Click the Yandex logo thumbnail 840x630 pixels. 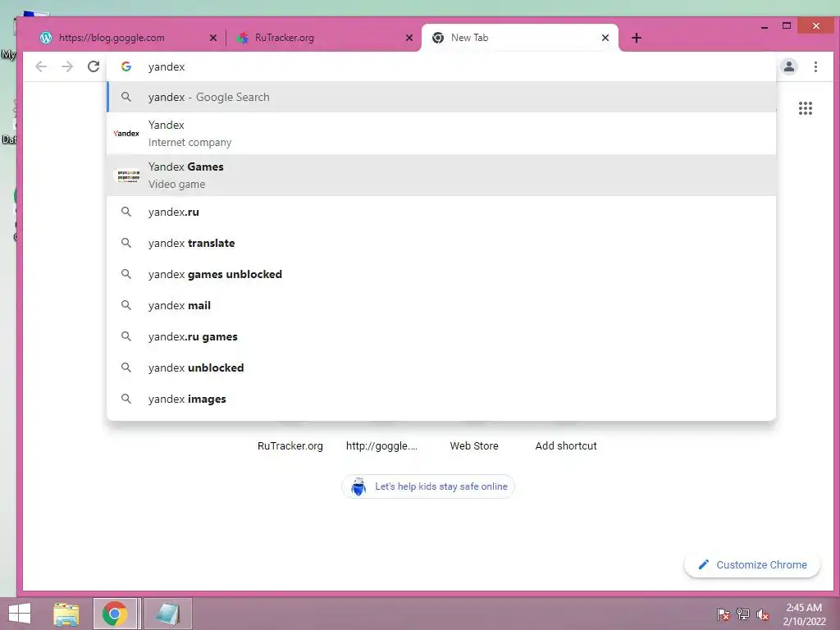tap(126, 134)
